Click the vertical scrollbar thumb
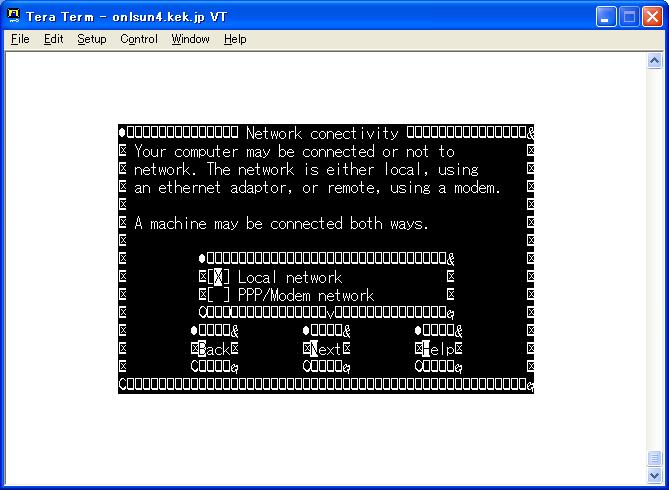Screen dimensions: 669x490 pos(654,458)
